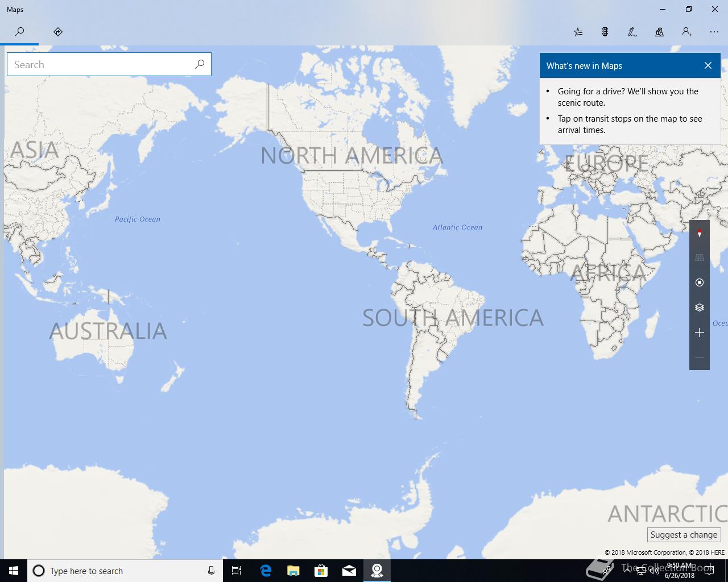Open Saved places favorites icon

[x=578, y=32]
